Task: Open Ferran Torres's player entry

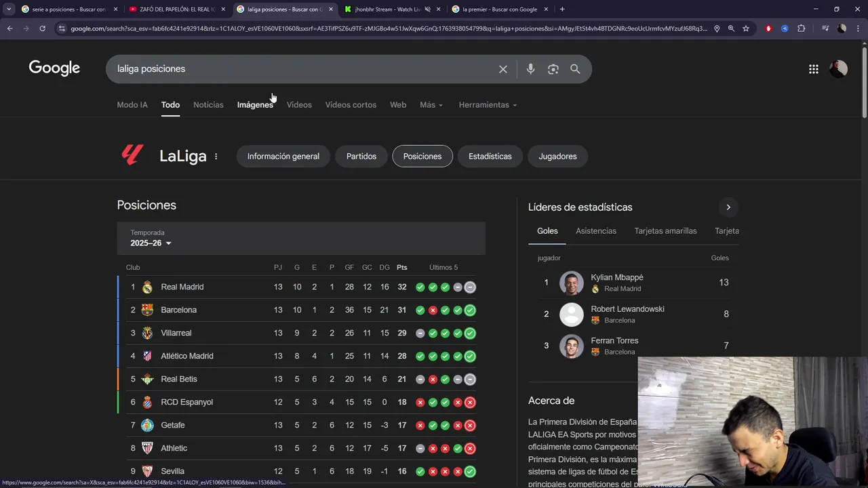Action: tap(633, 346)
